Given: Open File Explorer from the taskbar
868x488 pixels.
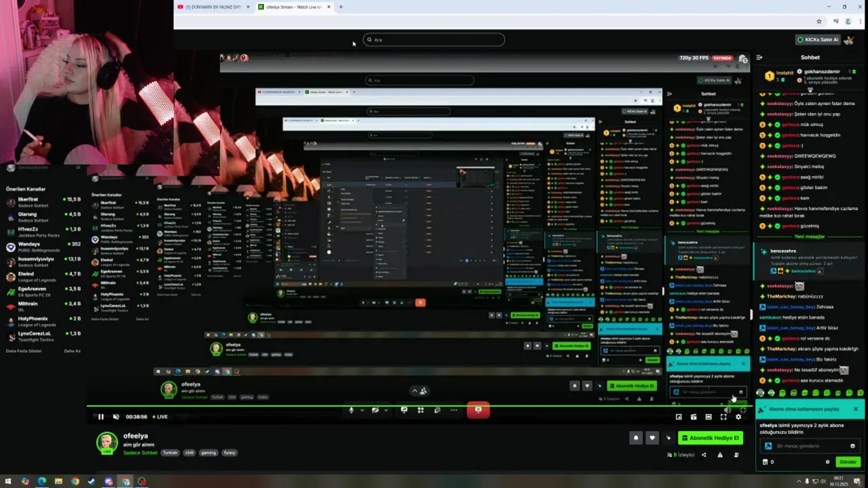Looking at the screenshot, I should pyautogui.click(x=58, y=482).
